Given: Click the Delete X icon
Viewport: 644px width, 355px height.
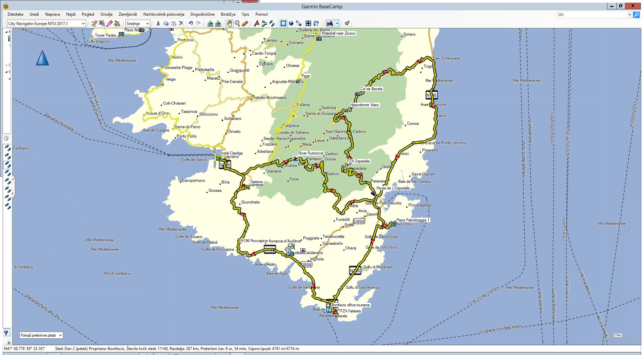Looking at the screenshot, I should point(181,23).
